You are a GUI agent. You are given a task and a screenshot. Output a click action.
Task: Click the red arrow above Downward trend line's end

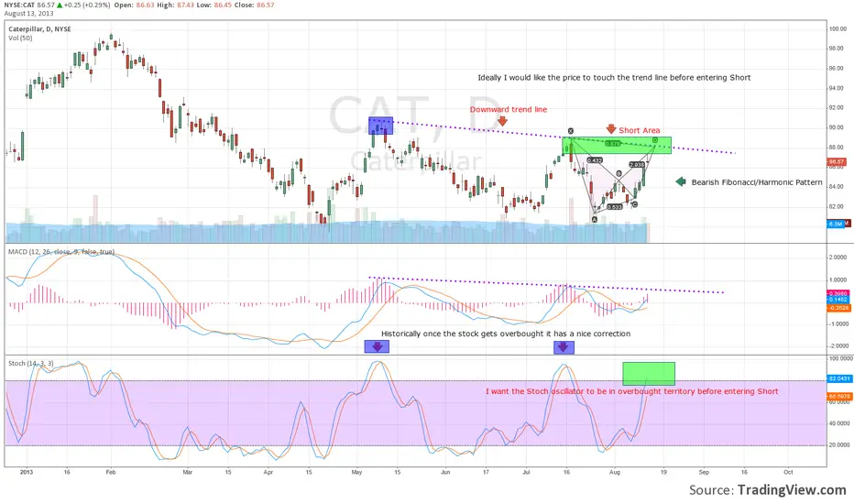click(502, 121)
